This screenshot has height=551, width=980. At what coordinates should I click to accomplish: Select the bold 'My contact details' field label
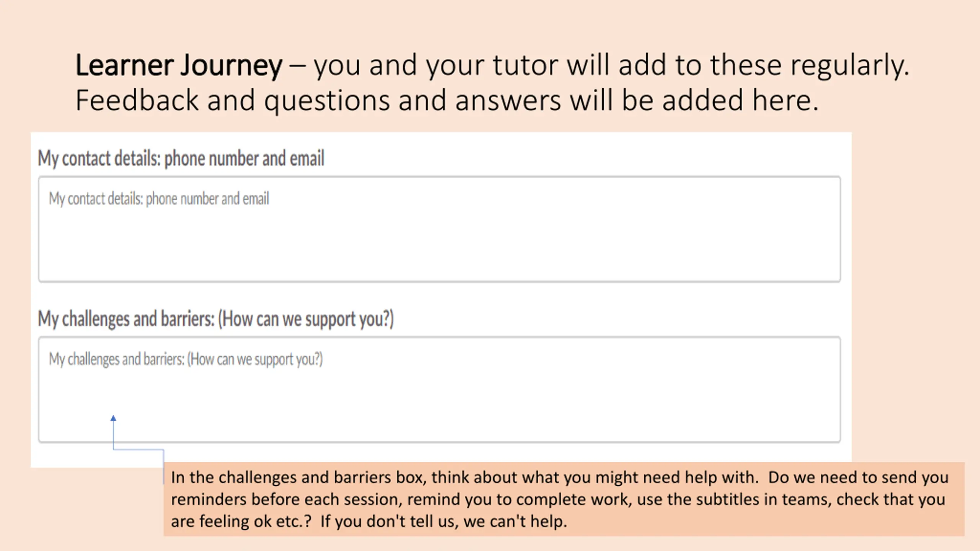point(181,158)
